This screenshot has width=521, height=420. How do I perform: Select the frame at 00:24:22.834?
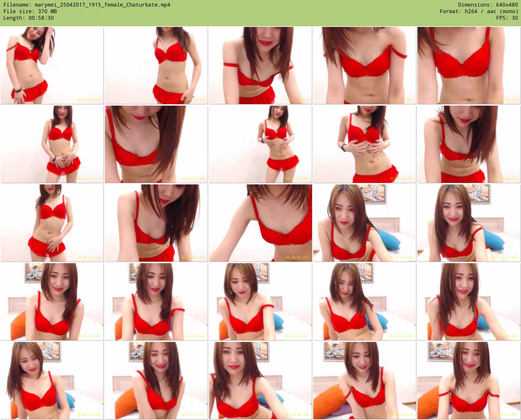pos(52,223)
